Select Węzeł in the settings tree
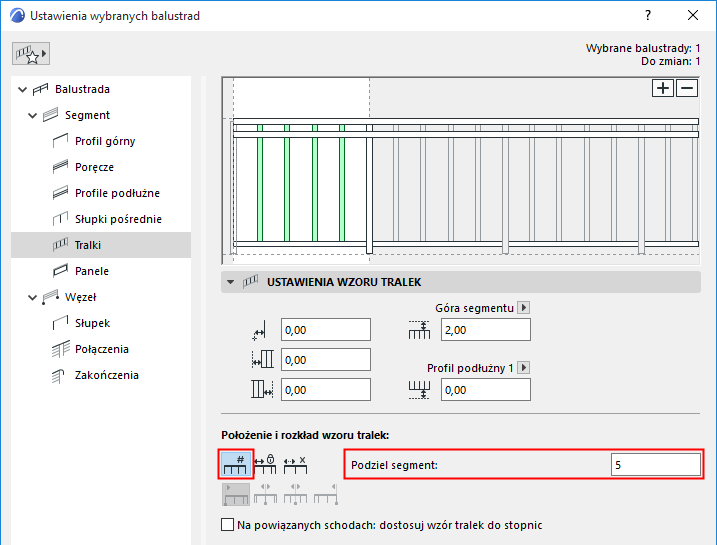717x545 pixels. tap(80, 297)
